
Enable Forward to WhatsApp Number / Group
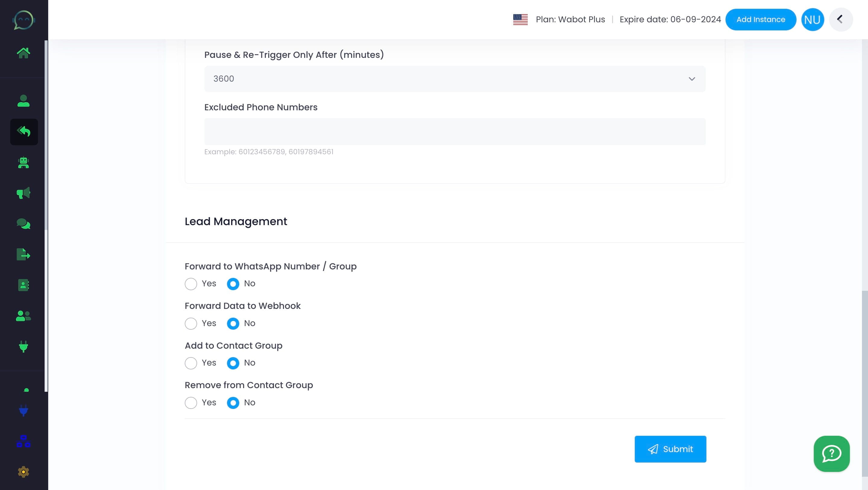click(191, 284)
